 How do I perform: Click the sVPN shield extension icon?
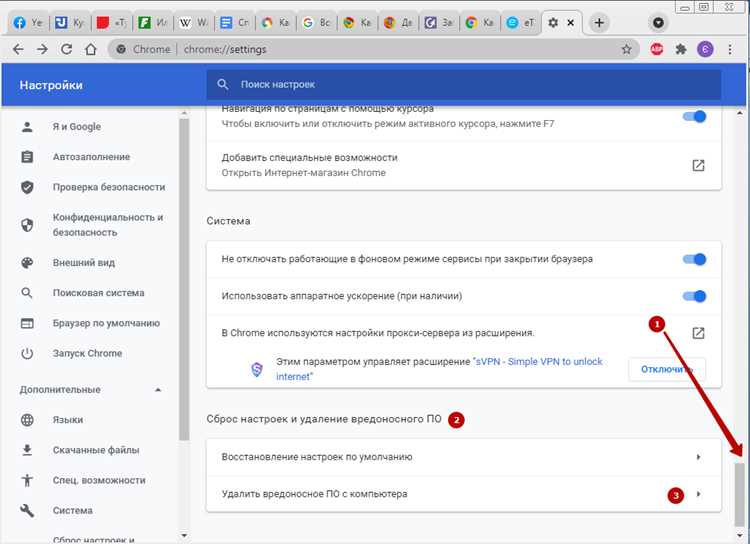(x=257, y=369)
